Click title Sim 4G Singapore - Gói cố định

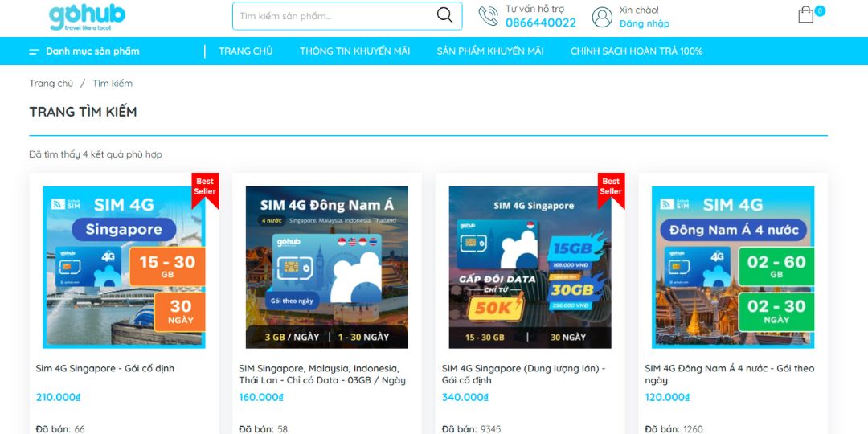pos(105,368)
